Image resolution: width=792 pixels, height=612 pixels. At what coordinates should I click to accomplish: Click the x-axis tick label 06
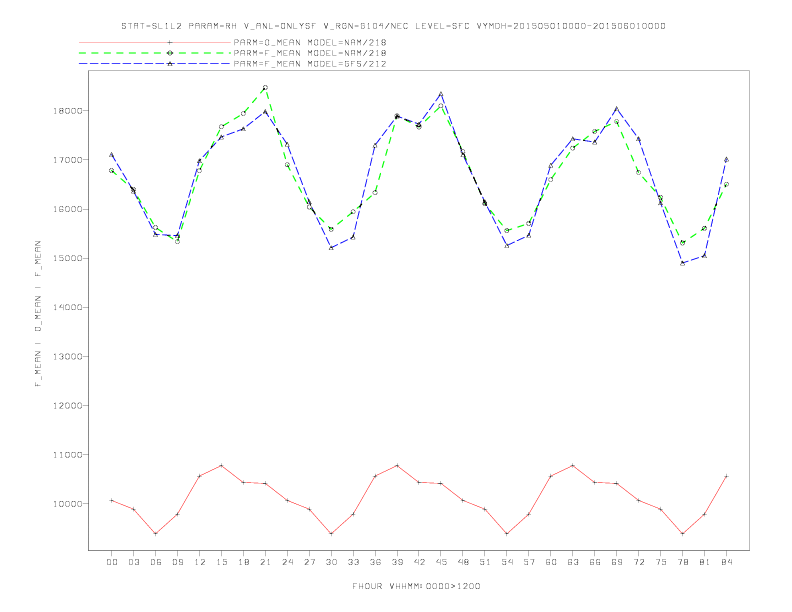click(x=156, y=562)
